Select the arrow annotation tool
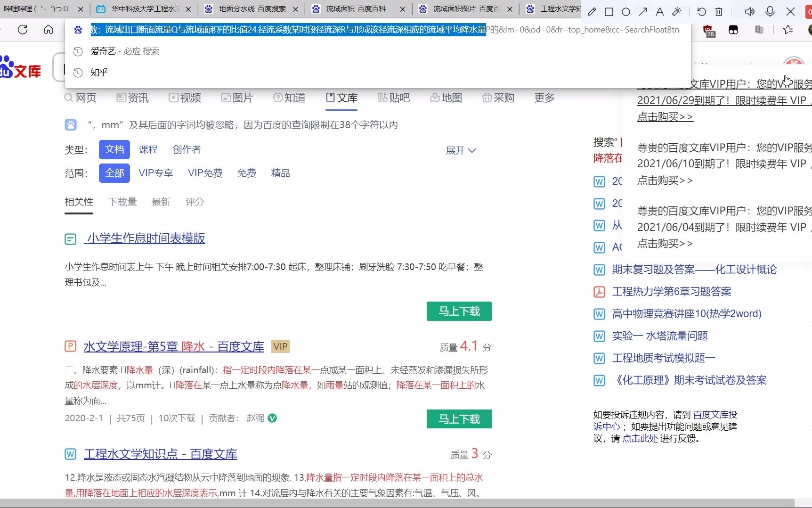Screen dimensions: 812x508 pyautogui.click(x=643, y=11)
